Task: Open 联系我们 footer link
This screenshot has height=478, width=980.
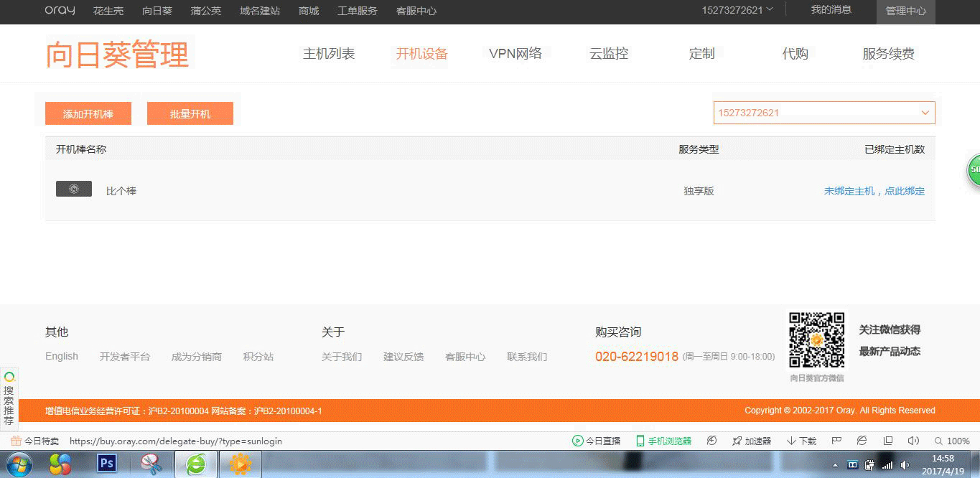Action: [x=527, y=357]
